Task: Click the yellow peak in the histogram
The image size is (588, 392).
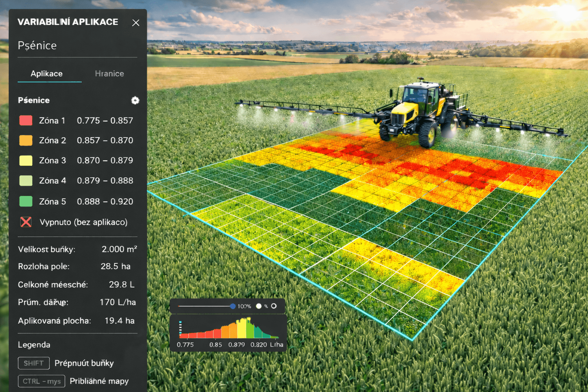Action: (x=242, y=328)
